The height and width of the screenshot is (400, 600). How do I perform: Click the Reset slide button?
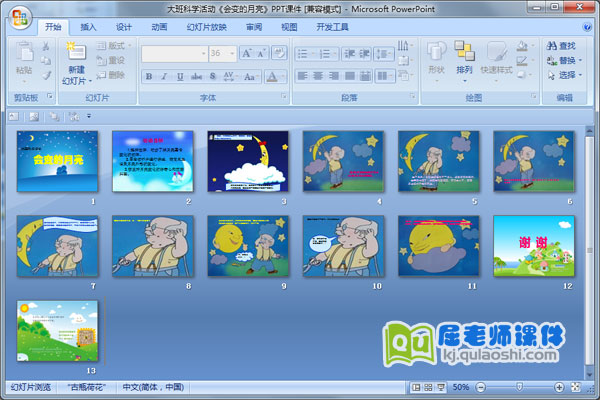coord(111,60)
